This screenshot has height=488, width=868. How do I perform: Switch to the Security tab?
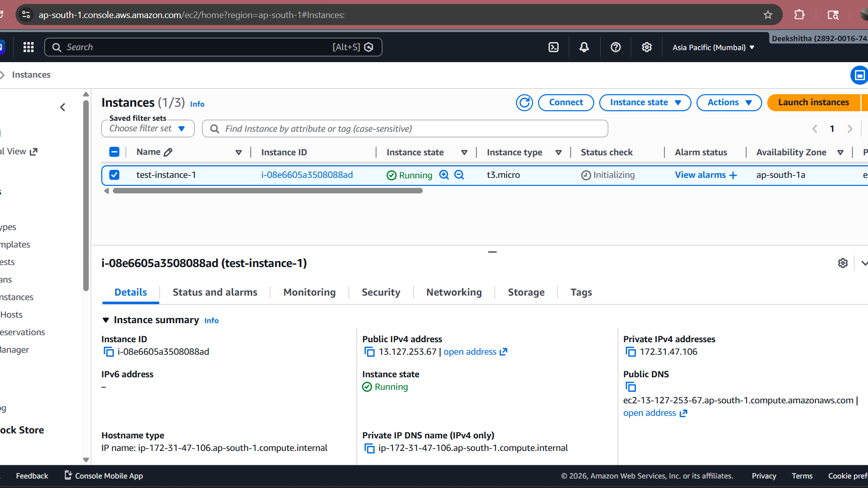click(x=381, y=292)
